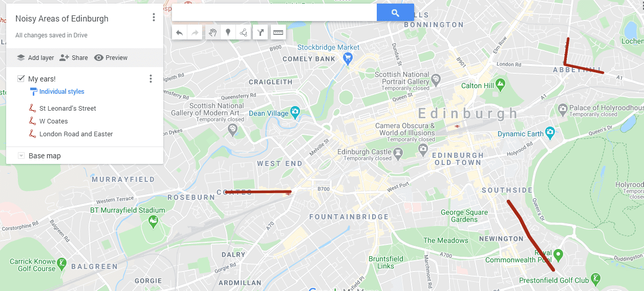Click Stockbridge Market shopping pin
The height and width of the screenshot is (291, 644).
[348, 59]
